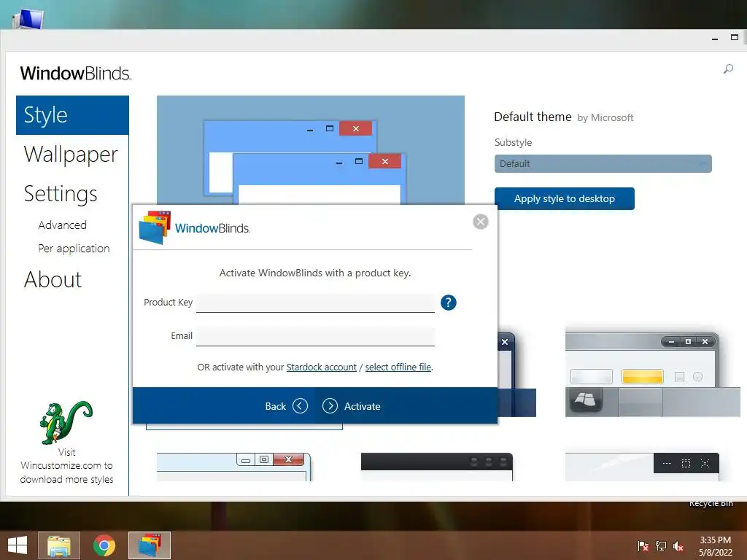Launch Google Chrome from the taskbar

[104, 545]
